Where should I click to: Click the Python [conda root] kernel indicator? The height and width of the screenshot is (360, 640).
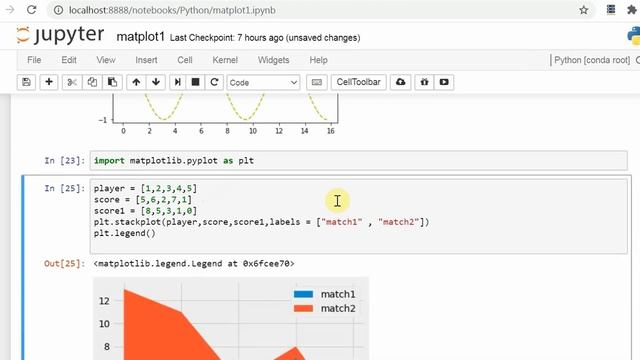point(592,60)
